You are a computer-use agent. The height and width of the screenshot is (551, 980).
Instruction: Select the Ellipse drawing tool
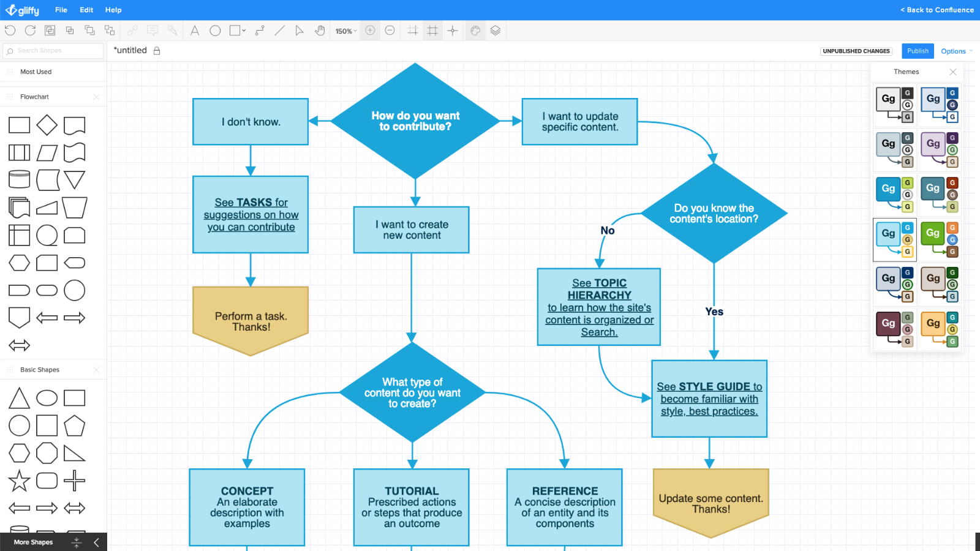tap(215, 31)
